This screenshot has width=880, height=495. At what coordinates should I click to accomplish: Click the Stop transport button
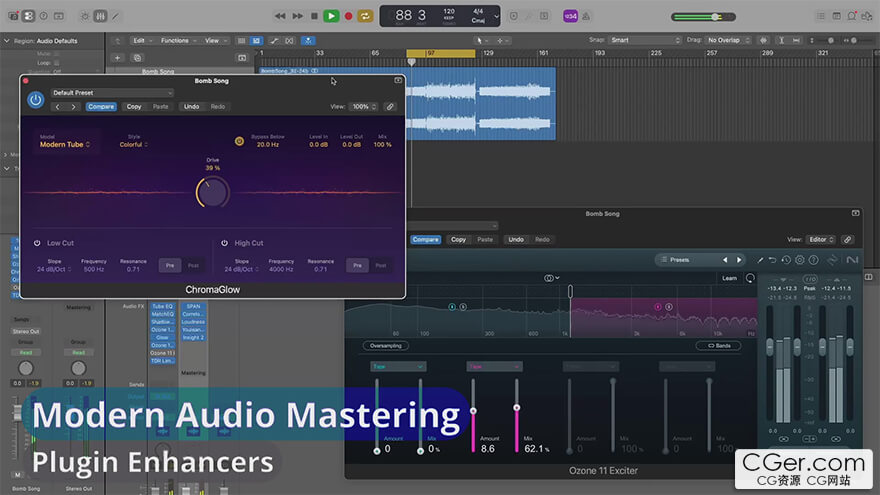[x=314, y=16]
